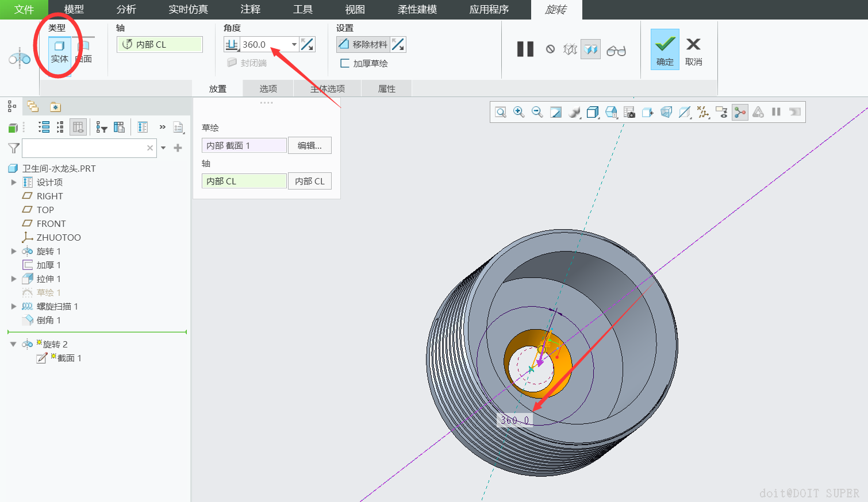The height and width of the screenshot is (502, 868).
Task: Select the 实体 solid type button
Action: [x=59, y=52]
